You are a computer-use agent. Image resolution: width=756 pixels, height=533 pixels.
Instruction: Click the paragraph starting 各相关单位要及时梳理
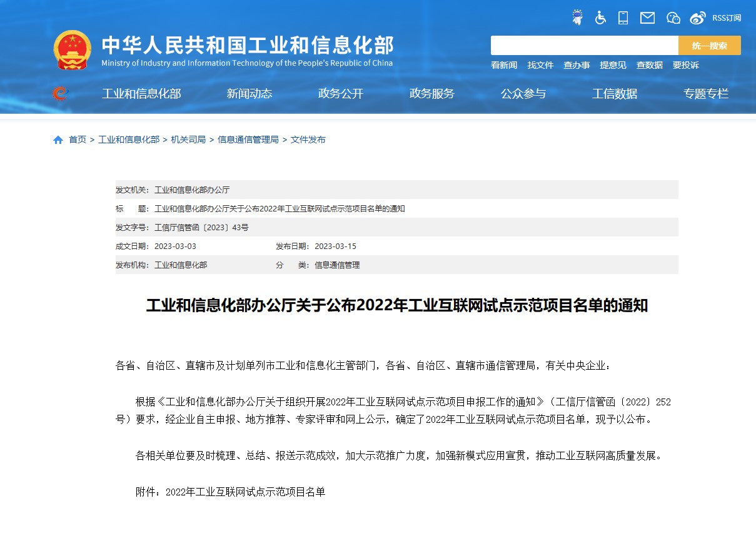(399, 456)
